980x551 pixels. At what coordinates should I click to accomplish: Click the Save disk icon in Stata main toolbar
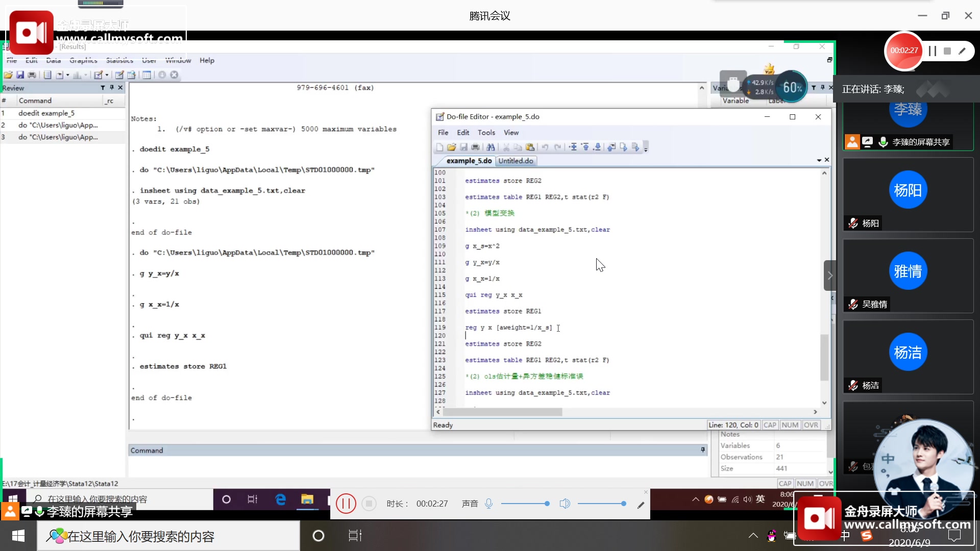[x=20, y=75]
